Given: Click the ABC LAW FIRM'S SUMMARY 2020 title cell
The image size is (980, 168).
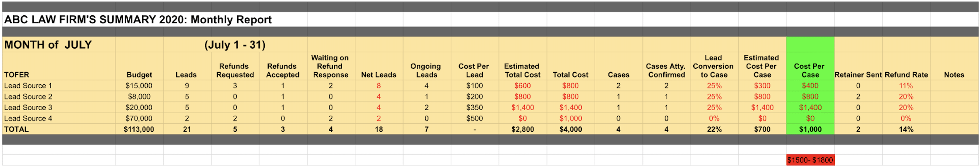Looking at the screenshot, I should tap(138, 20).
